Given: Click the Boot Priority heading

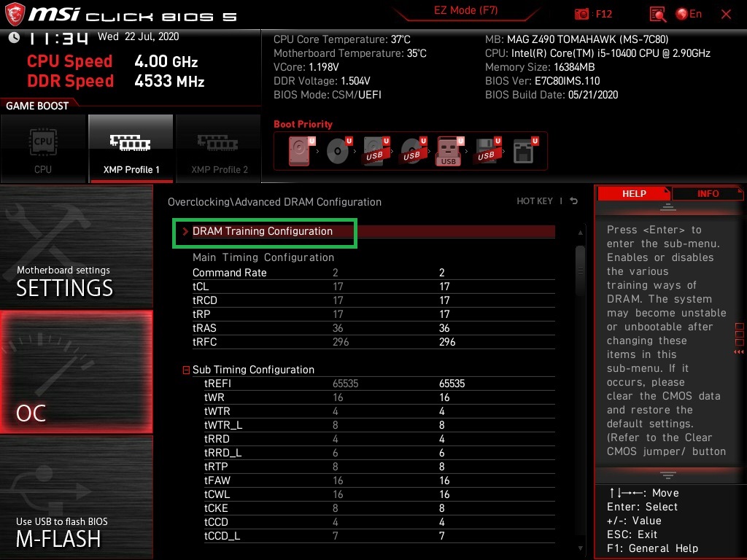Looking at the screenshot, I should pyautogui.click(x=303, y=124).
